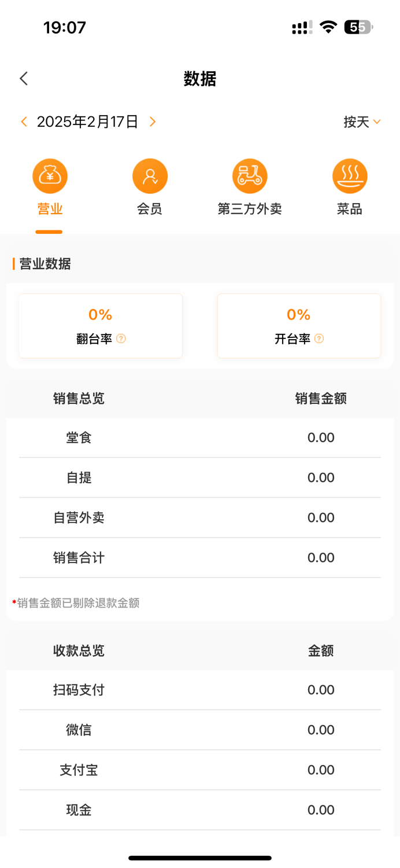Tap the 第三方外卖 delivery scooter icon
The width and height of the screenshot is (400, 868).
point(250,175)
